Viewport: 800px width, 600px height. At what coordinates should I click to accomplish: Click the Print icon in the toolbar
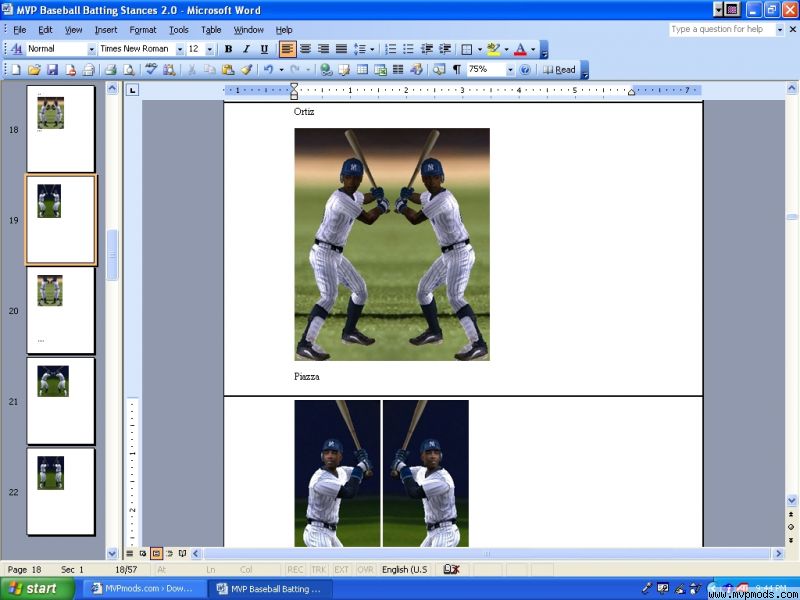point(111,69)
